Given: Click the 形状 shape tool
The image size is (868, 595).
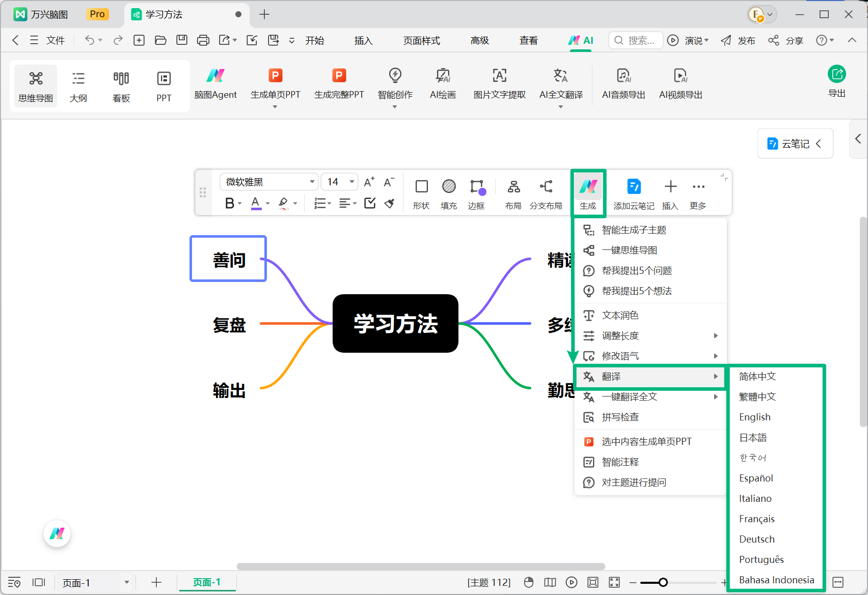Looking at the screenshot, I should (421, 194).
